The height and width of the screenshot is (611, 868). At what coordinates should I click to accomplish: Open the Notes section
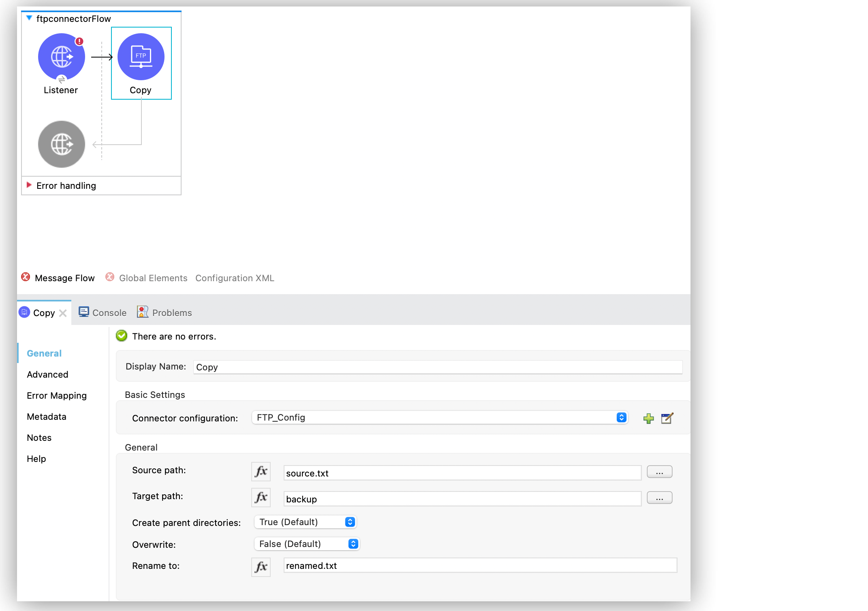pos(39,438)
